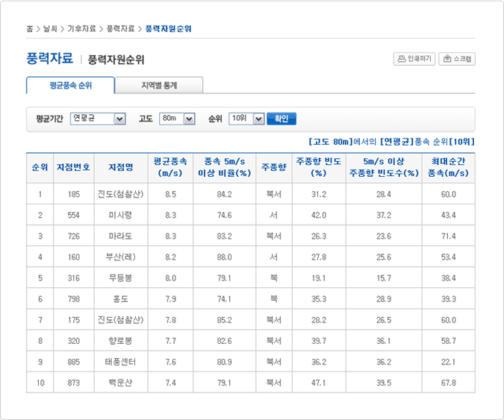Click the 인쇄하기 print icon button

414,59
